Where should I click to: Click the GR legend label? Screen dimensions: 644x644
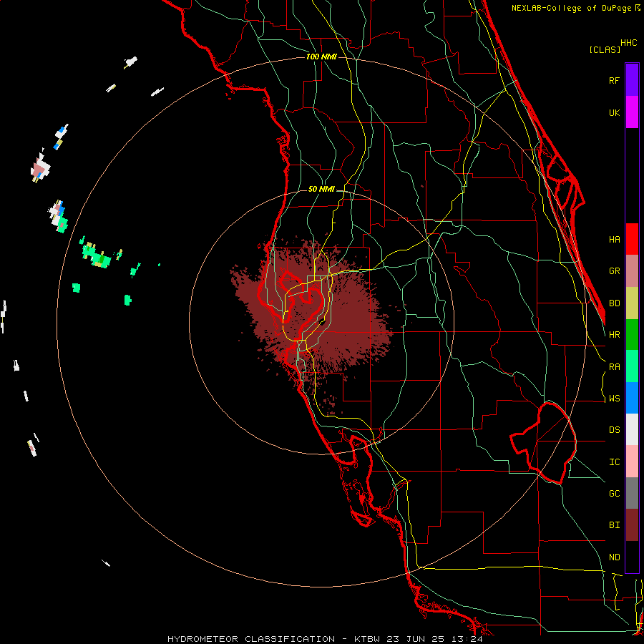click(x=614, y=271)
